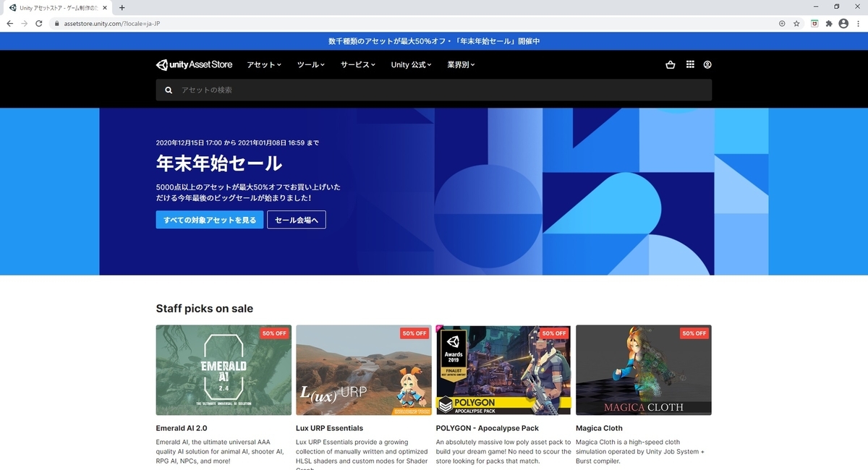Open the Emerald AI thumbnail image
The image size is (868, 470).
pos(224,370)
